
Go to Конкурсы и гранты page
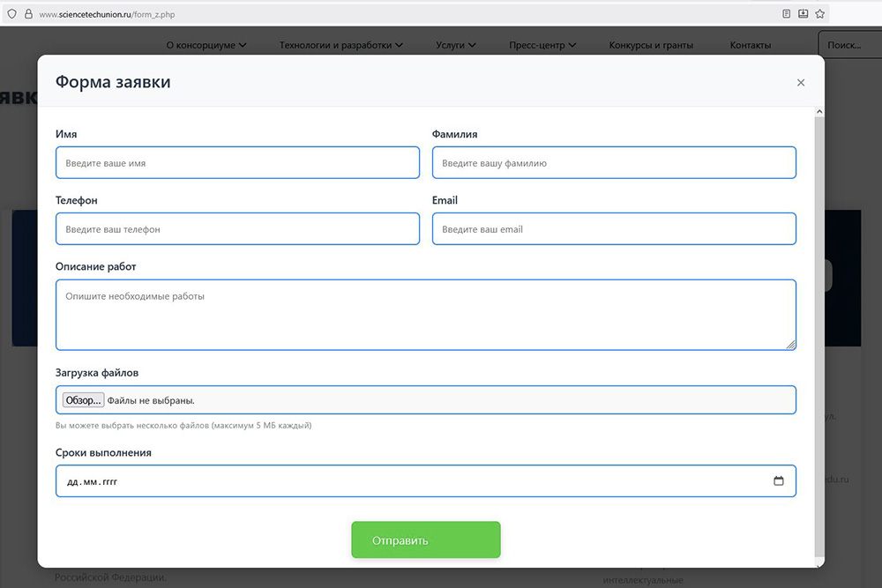(651, 45)
